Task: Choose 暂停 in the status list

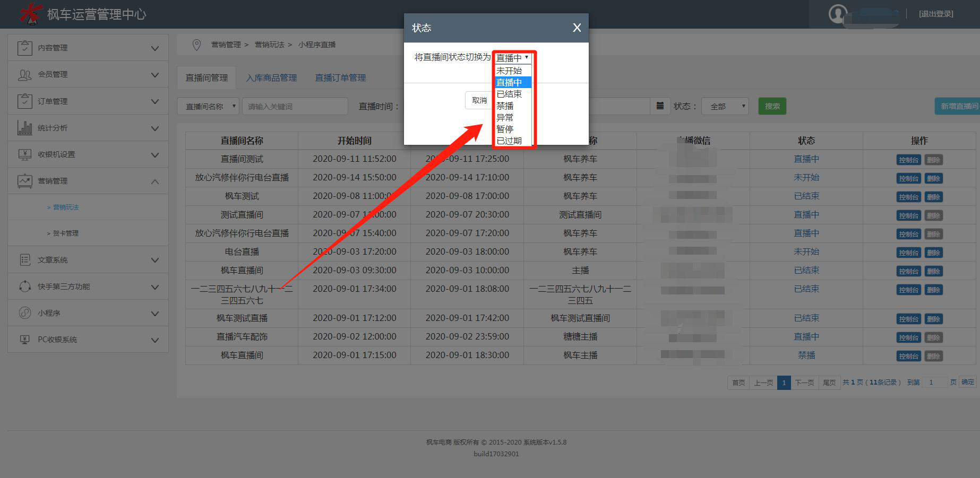Action: [x=513, y=129]
